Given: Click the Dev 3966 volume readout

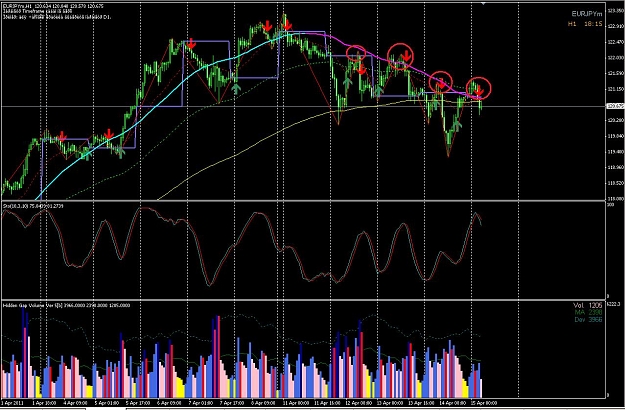Looking at the screenshot, I should tap(588, 320).
